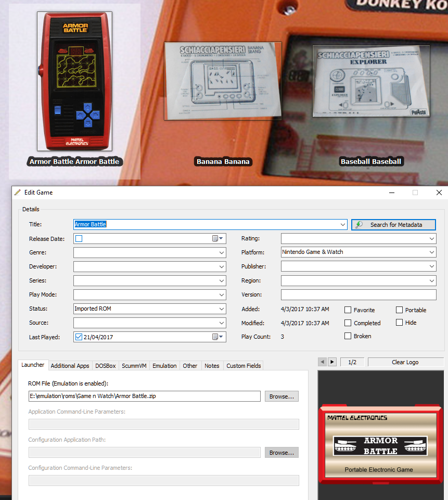Image resolution: width=448 pixels, height=500 pixels.
Task: Enable the Release Date checkbox
Action: pyautogui.click(x=79, y=238)
